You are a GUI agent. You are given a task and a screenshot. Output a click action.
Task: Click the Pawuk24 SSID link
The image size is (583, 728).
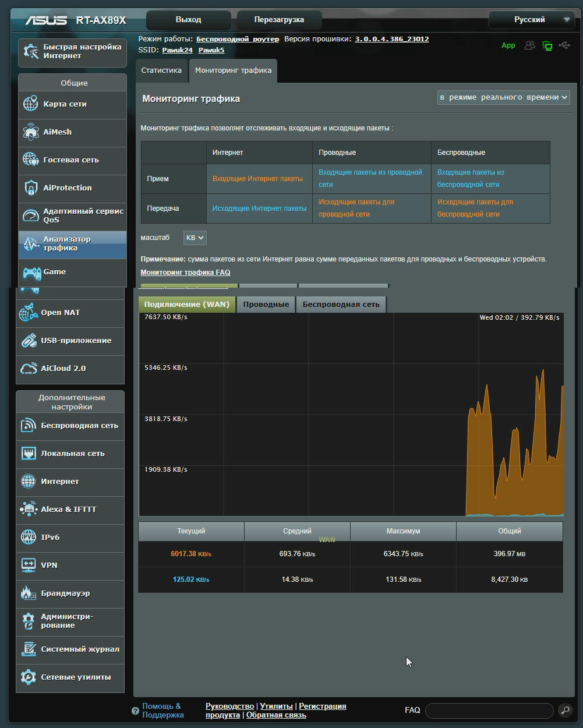[177, 50]
